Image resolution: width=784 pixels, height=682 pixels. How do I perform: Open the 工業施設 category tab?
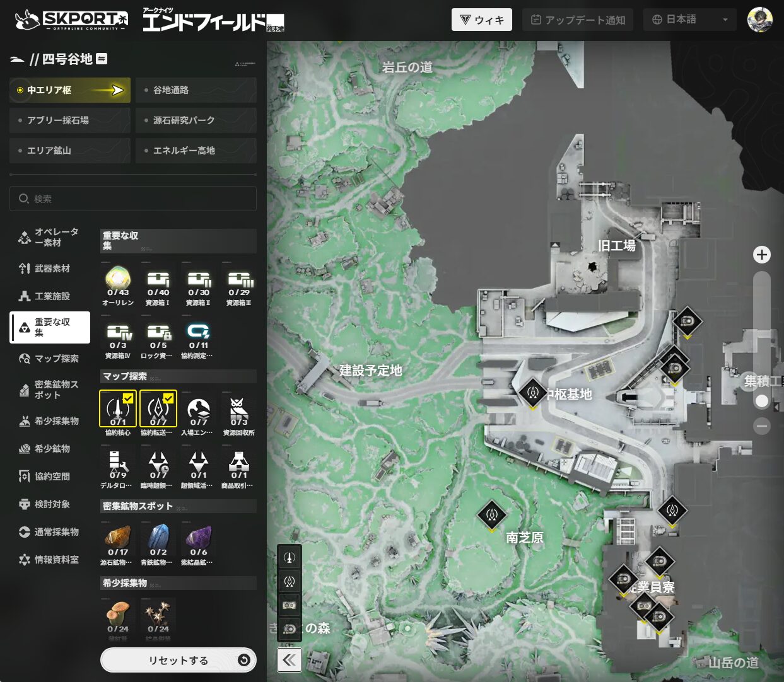50,296
